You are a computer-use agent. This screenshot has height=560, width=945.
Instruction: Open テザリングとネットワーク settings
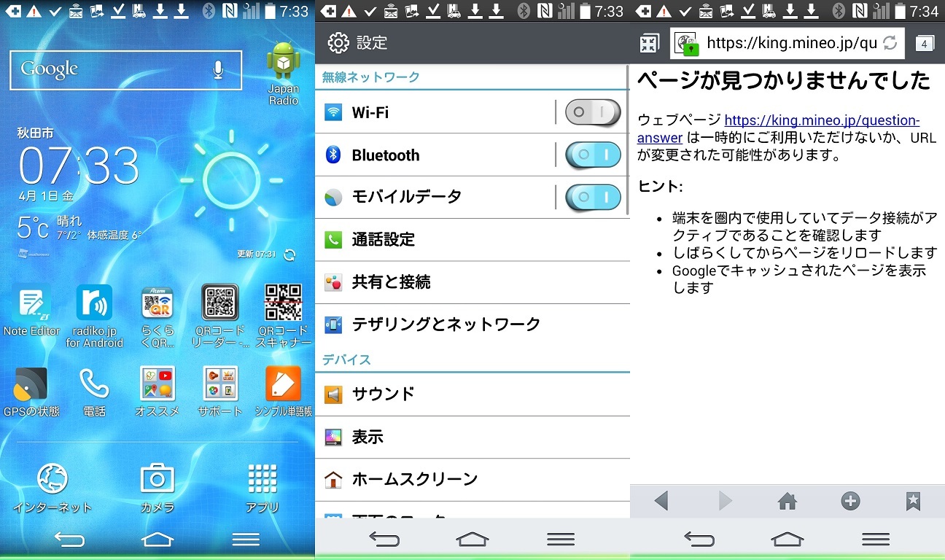point(472,324)
